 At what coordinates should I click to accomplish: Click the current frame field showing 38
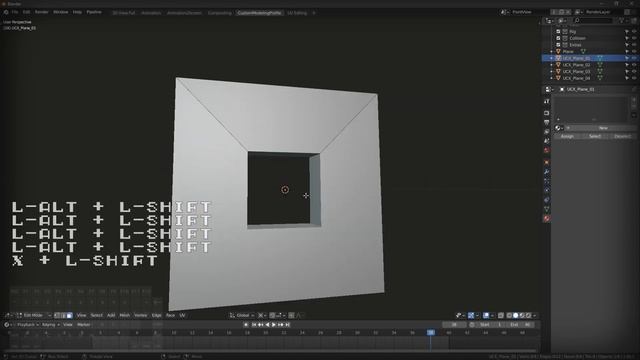click(x=454, y=325)
